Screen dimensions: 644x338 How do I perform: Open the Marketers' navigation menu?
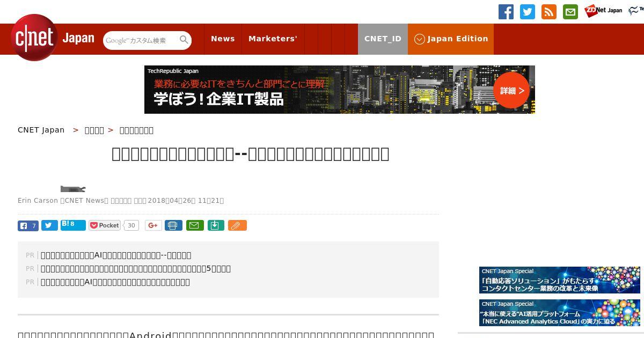click(273, 39)
